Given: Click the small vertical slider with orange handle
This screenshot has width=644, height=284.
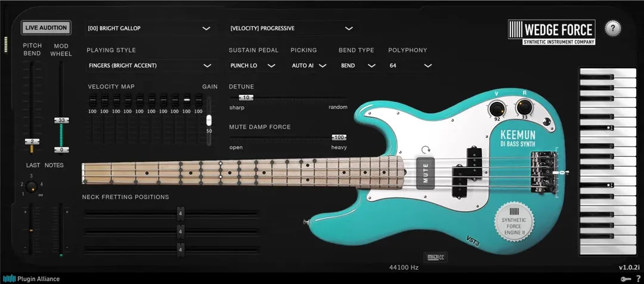Looking at the screenshot, I should (31, 230).
